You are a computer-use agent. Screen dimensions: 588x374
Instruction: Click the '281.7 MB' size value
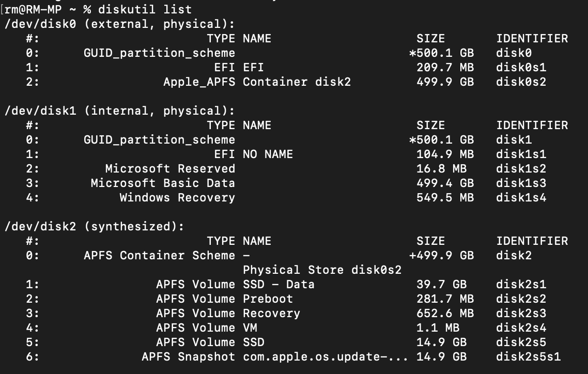coord(445,299)
